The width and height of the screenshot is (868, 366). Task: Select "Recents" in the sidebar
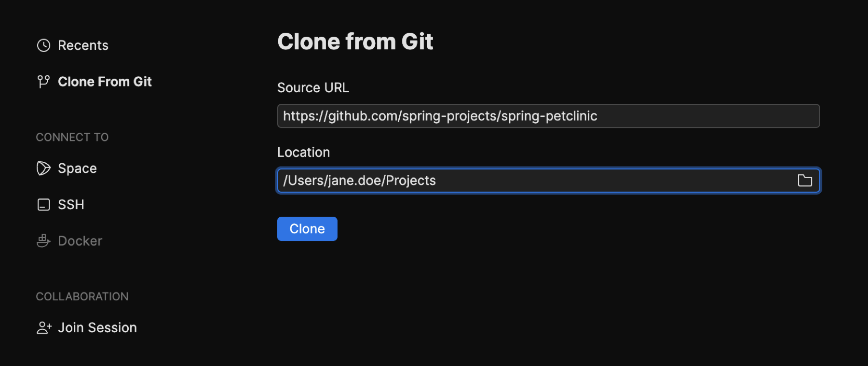coord(83,45)
